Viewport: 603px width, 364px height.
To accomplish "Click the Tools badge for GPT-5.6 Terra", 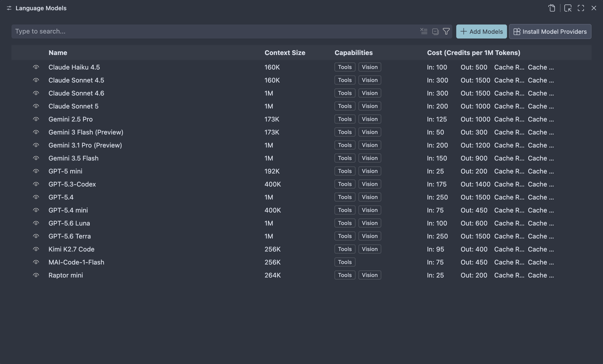I will pos(345,236).
